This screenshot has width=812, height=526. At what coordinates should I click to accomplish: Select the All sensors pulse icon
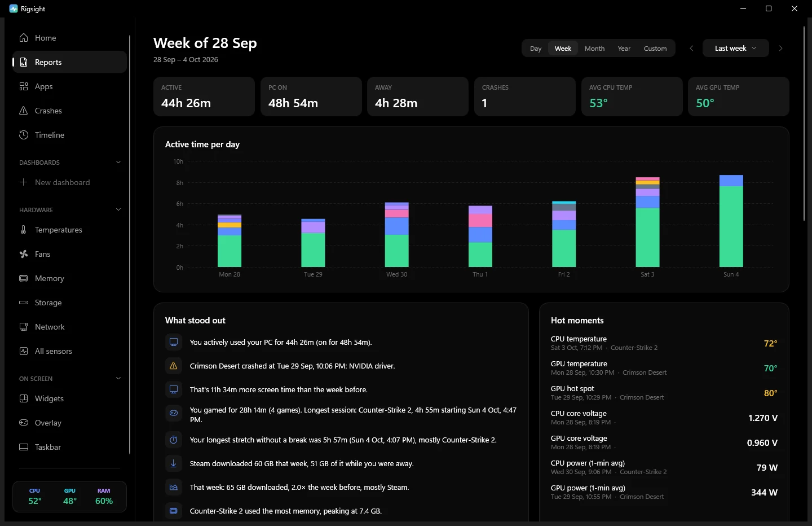(24, 351)
